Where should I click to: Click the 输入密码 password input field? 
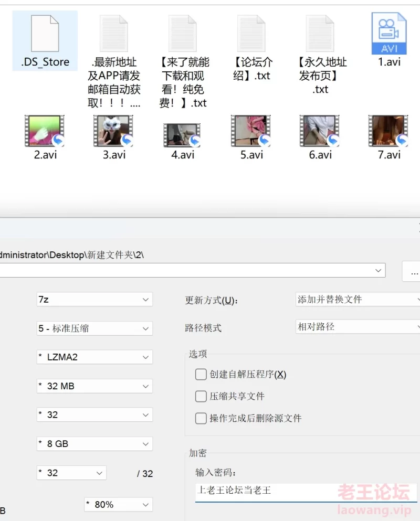click(306, 493)
